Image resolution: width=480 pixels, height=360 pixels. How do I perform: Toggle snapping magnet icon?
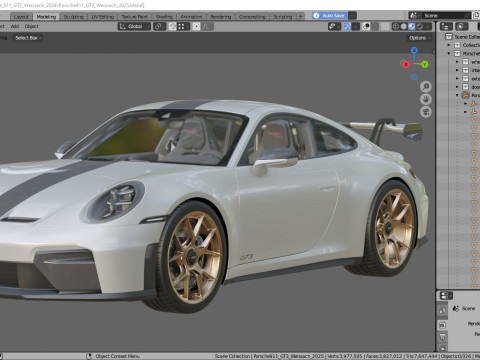click(172, 26)
